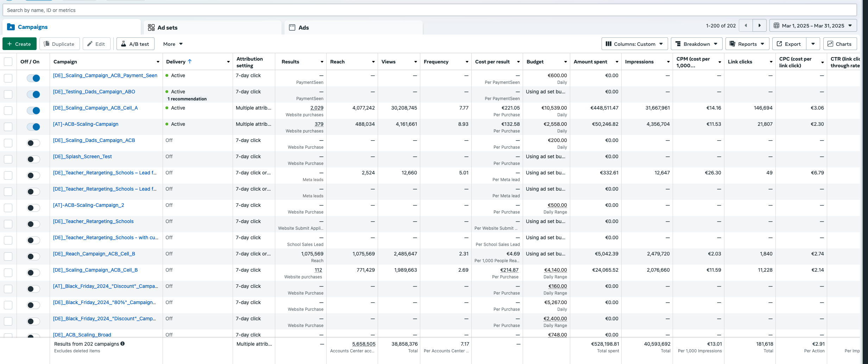Switch to the Ad sets tab
Viewport: 868px width, 364px height.
(213, 27)
